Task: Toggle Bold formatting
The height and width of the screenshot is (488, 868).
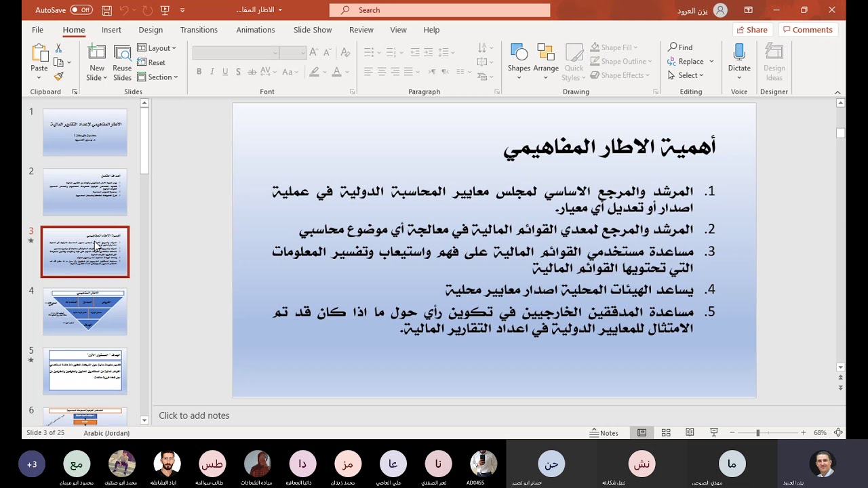Action: (x=199, y=72)
